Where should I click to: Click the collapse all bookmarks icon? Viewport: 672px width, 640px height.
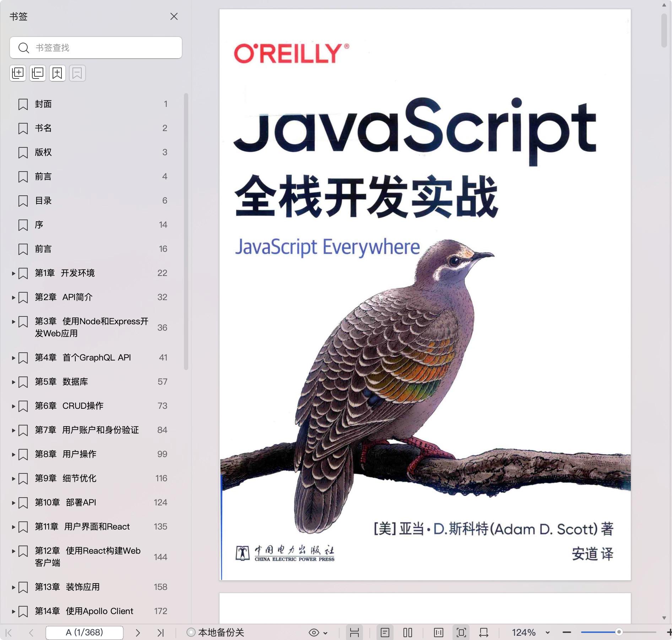pos(38,73)
